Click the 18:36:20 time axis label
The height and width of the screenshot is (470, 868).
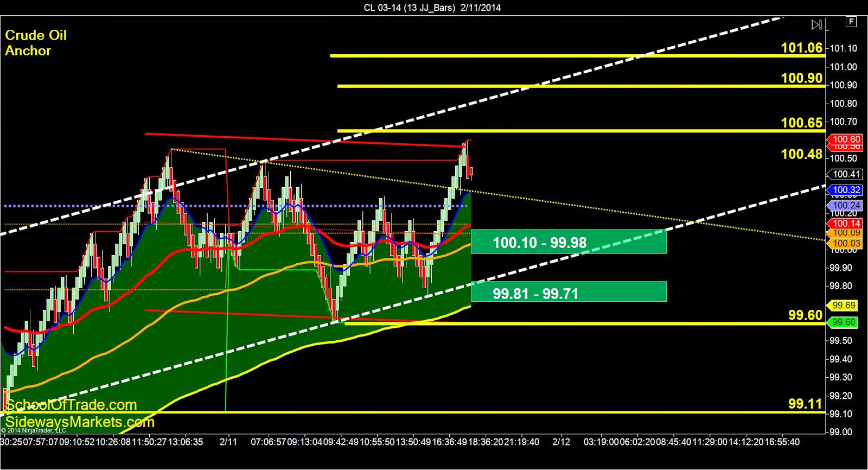click(486, 442)
